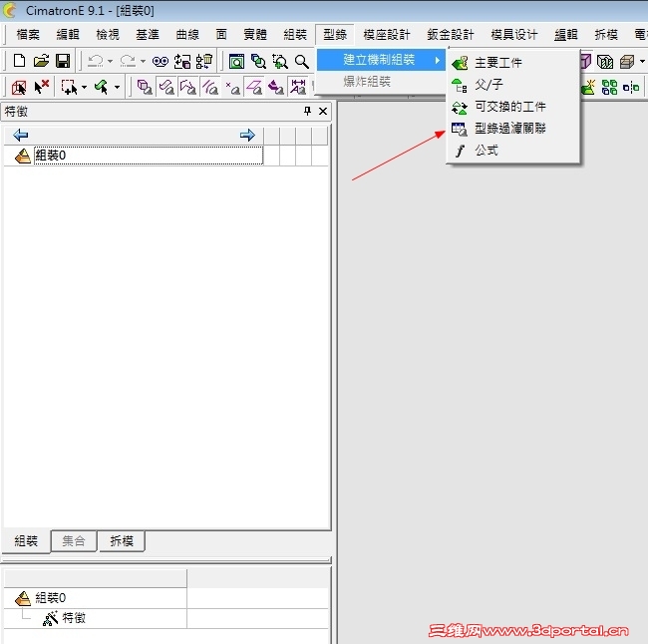
Task: Create a new file with the blank page icon
Action: coord(19,61)
